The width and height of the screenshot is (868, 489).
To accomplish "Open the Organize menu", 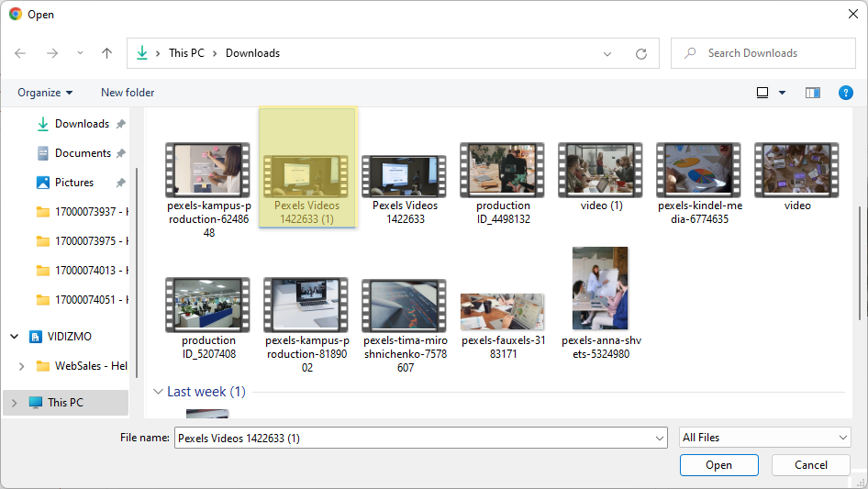I will [45, 93].
